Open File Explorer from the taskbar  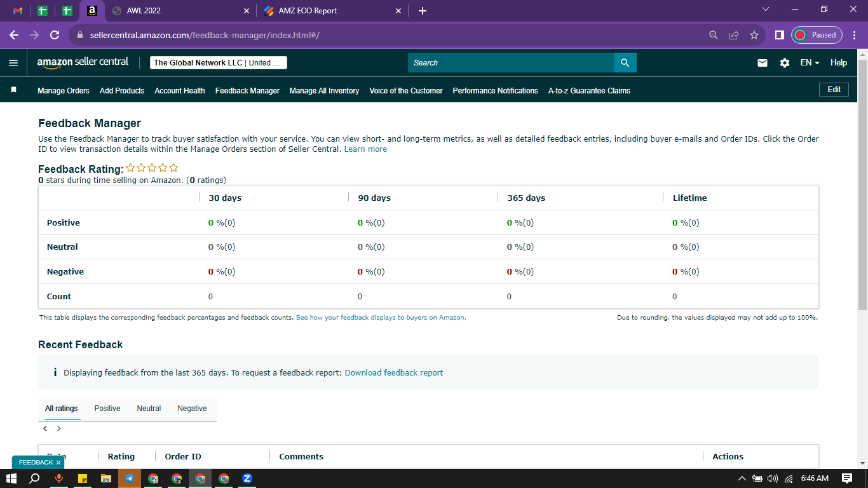point(106,478)
